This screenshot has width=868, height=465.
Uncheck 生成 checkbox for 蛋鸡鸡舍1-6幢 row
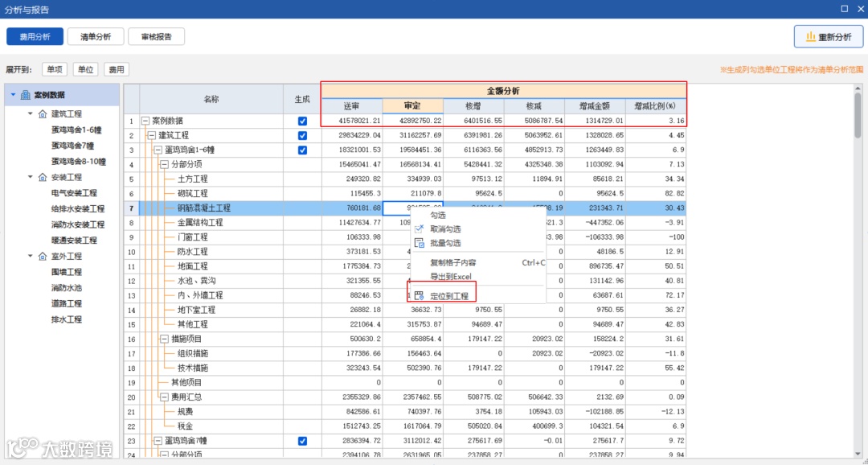point(302,150)
